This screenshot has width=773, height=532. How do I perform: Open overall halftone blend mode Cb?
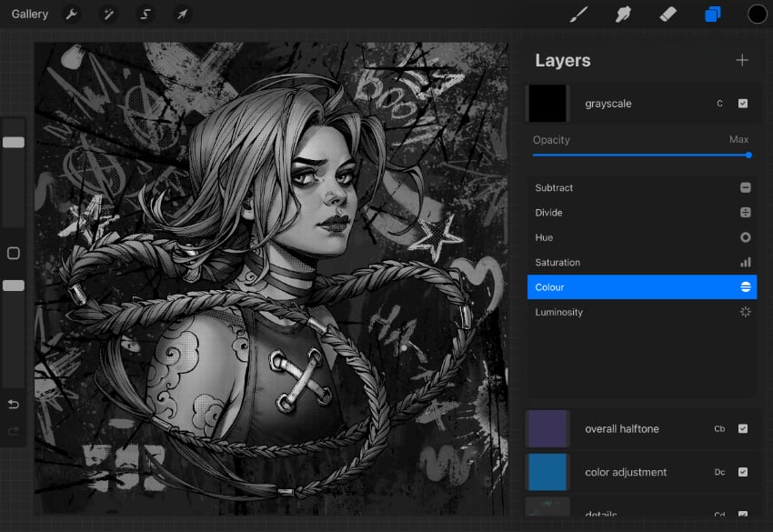click(719, 429)
